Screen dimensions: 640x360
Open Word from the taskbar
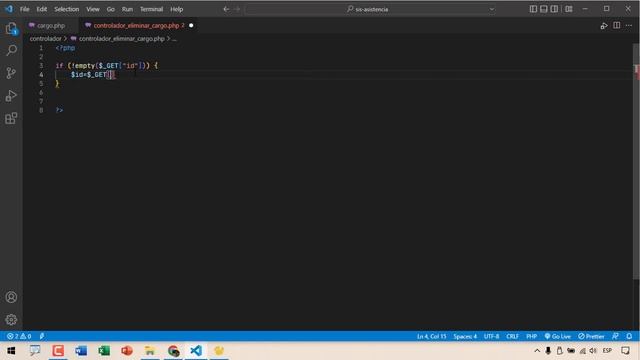click(81, 351)
